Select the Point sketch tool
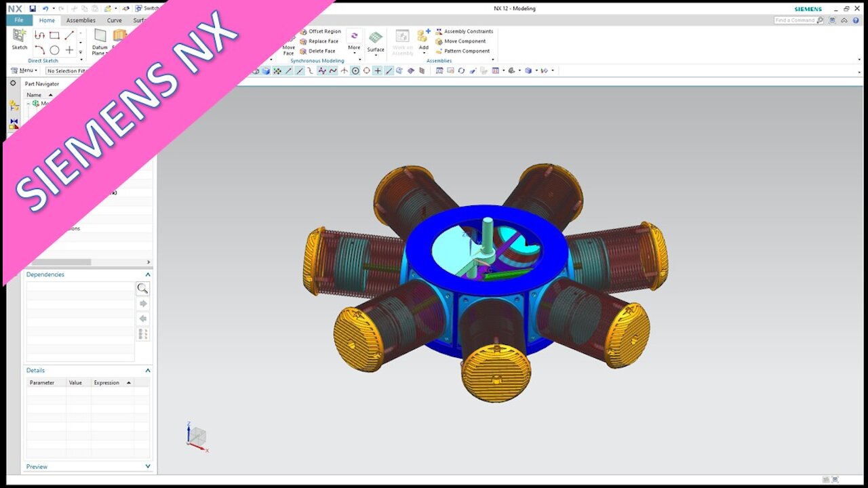 pyautogui.click(x=68, y=49)
